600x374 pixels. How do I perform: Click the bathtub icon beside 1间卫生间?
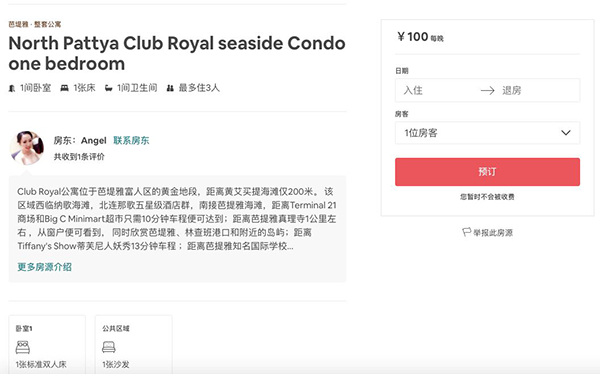[x=109, y=88]
